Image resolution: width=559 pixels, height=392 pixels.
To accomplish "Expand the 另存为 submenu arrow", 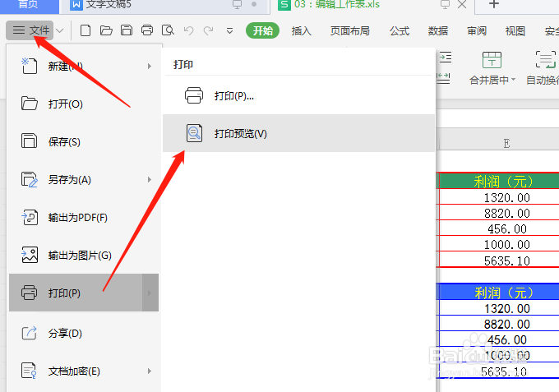I will click(x=150, y=180).
